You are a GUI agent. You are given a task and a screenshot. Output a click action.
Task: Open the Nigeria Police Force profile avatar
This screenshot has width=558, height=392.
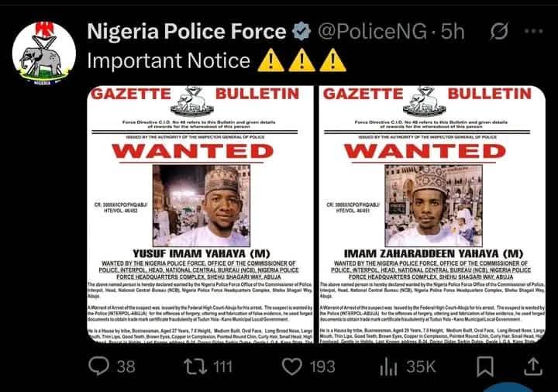pos(43,53)
